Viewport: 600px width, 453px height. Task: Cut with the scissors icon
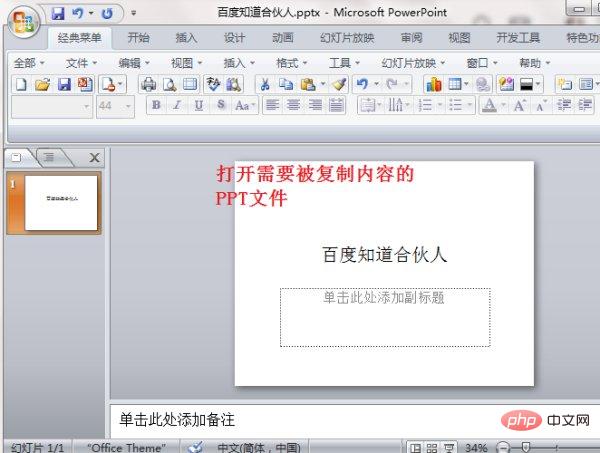click(265, 84)
